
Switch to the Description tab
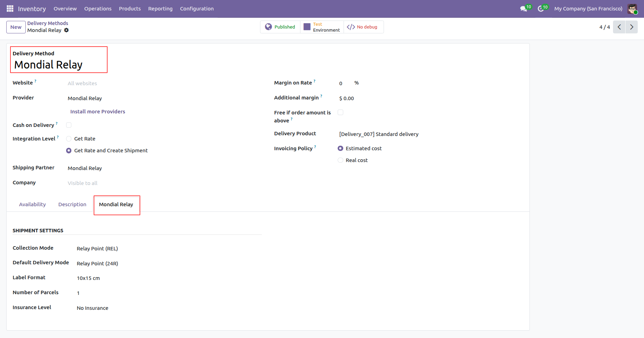coord(72,204)
